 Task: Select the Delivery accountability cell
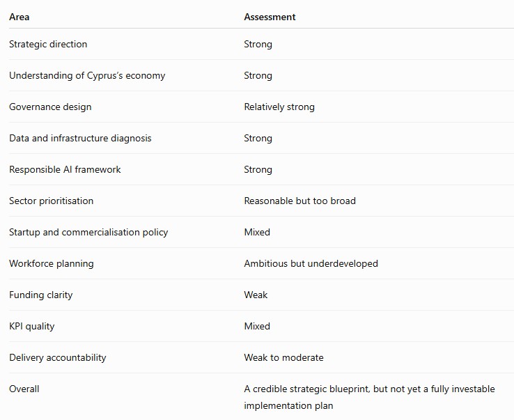[x=58, y=358]
